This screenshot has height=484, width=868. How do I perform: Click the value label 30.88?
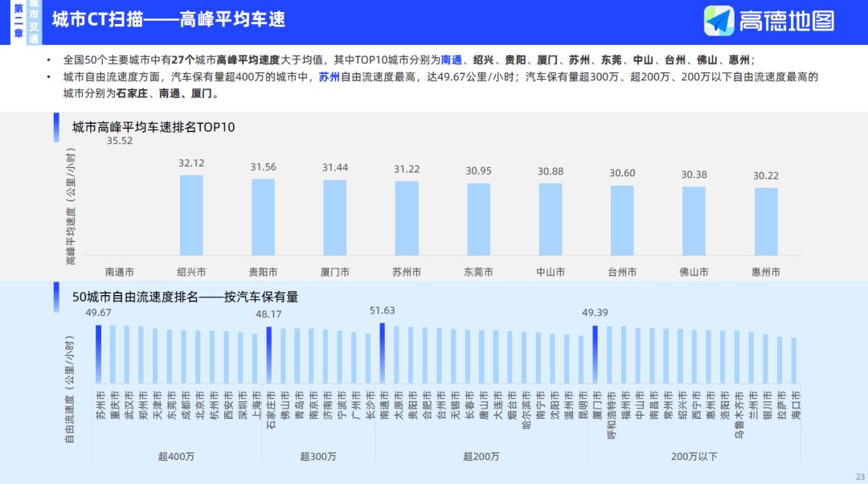[551, 172]
